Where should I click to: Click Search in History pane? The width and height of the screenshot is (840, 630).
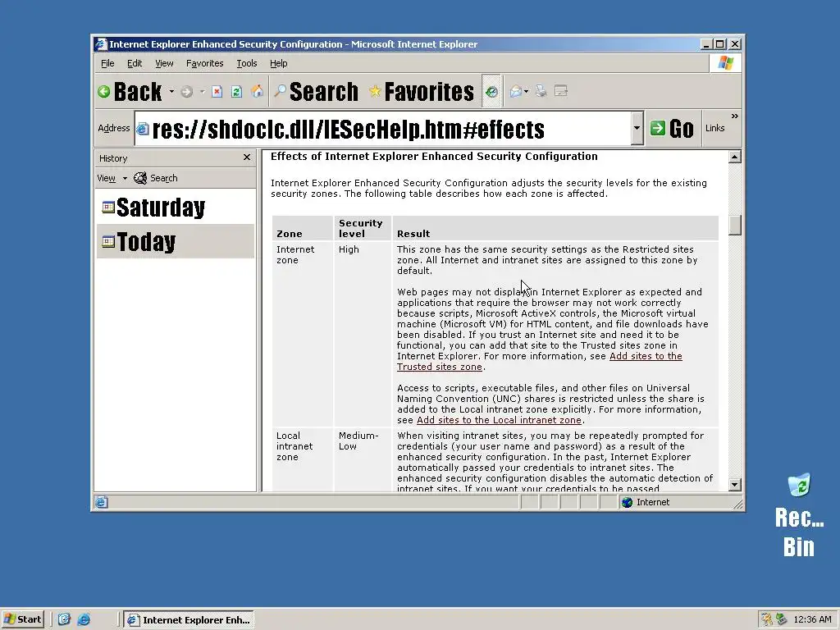tap(156, 178)
